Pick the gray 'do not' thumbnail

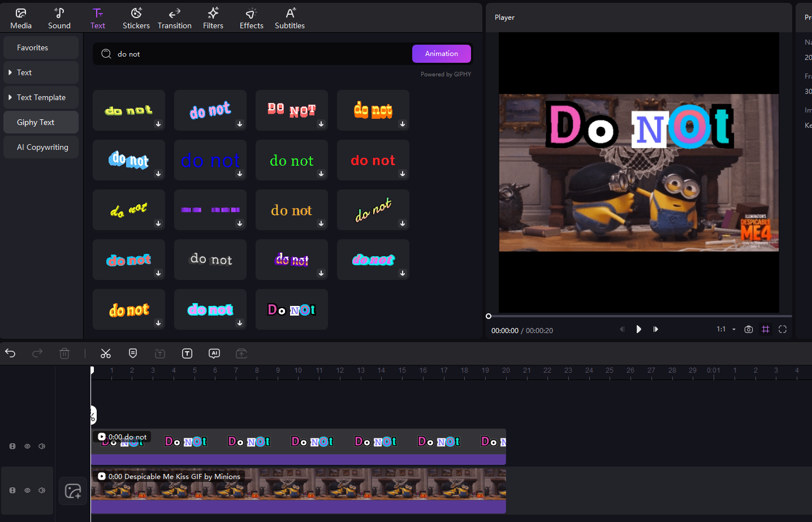[x=210, y=260]
